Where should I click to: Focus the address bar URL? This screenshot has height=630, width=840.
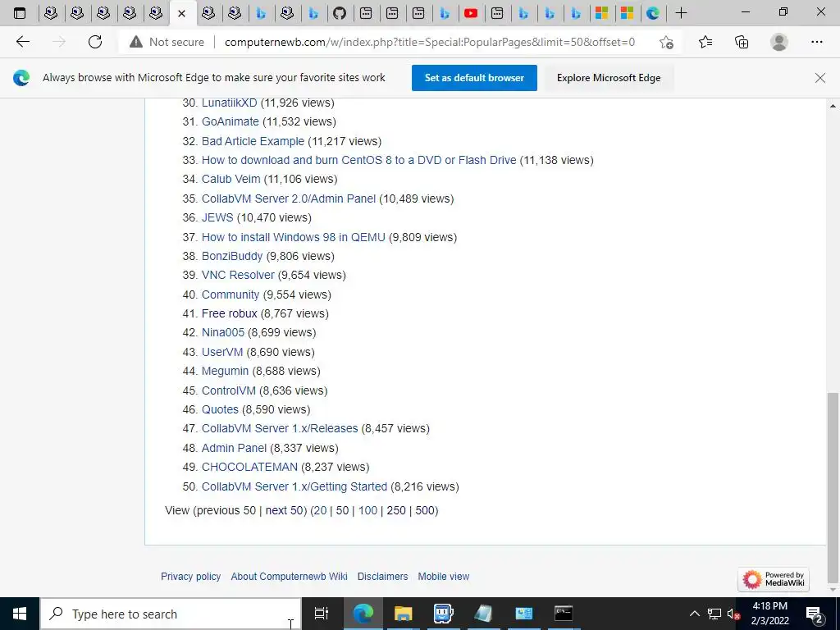430,42
